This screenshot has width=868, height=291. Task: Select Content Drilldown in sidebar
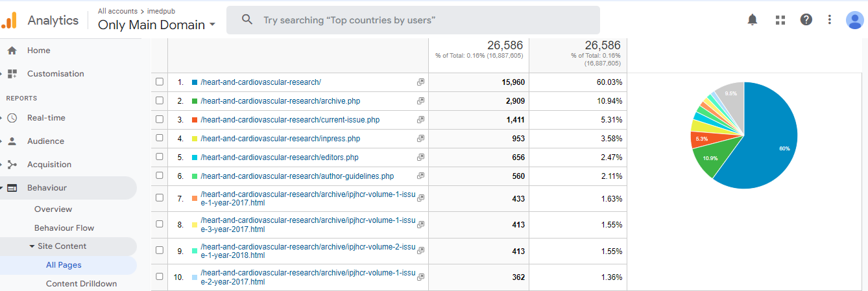pyautogui.click(x=81, y=284)
